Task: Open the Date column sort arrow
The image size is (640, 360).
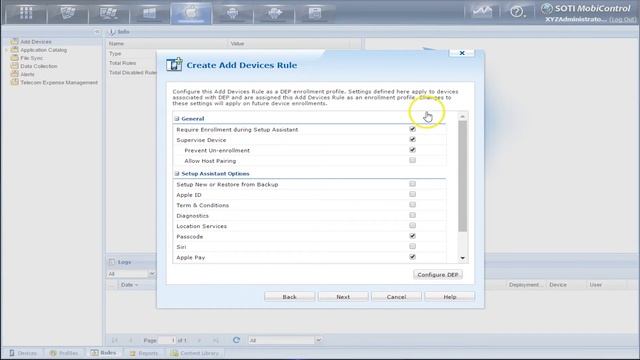Action: click(x=136, y=285)
